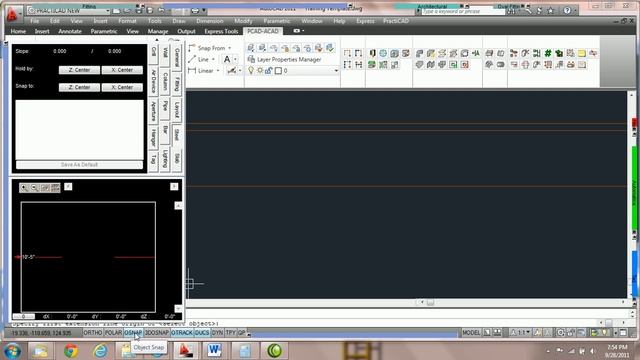Click the AutoCAD icon in the taskbar
This screenshot has width=640, height=360.
coord(185,350)
